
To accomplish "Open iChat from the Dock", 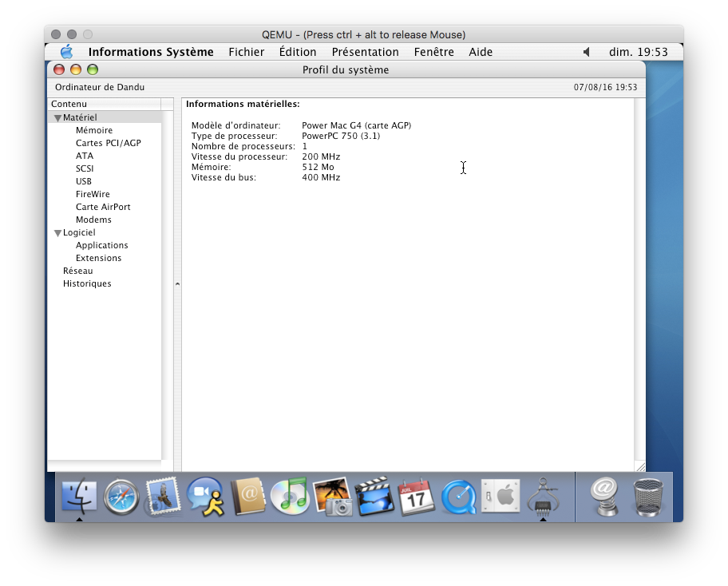I will [205, 497].
